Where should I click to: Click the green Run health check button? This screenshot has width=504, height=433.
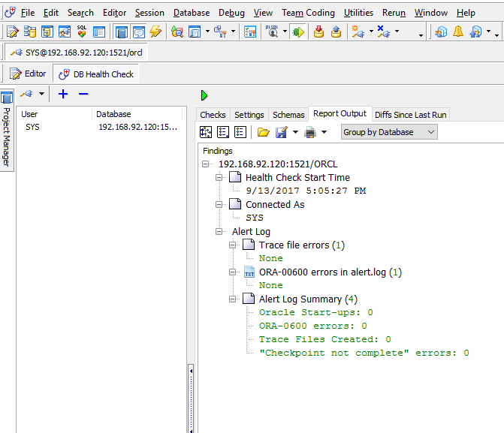[x=204, y=95]
